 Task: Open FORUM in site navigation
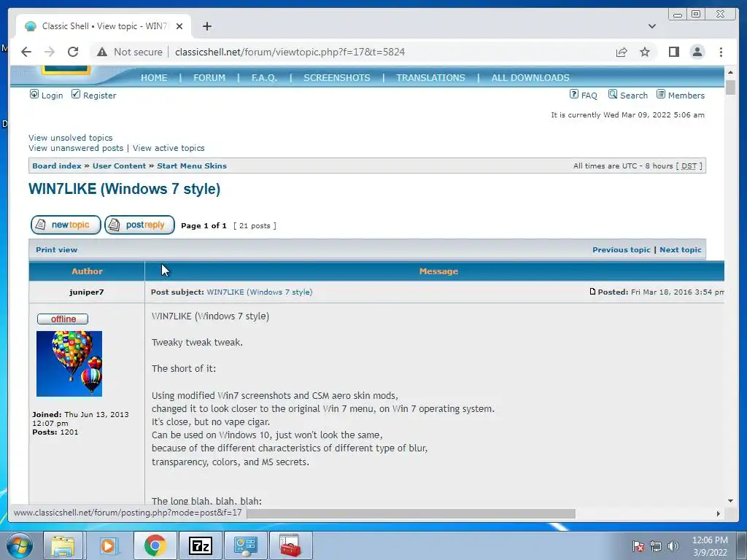click(209, 77)
